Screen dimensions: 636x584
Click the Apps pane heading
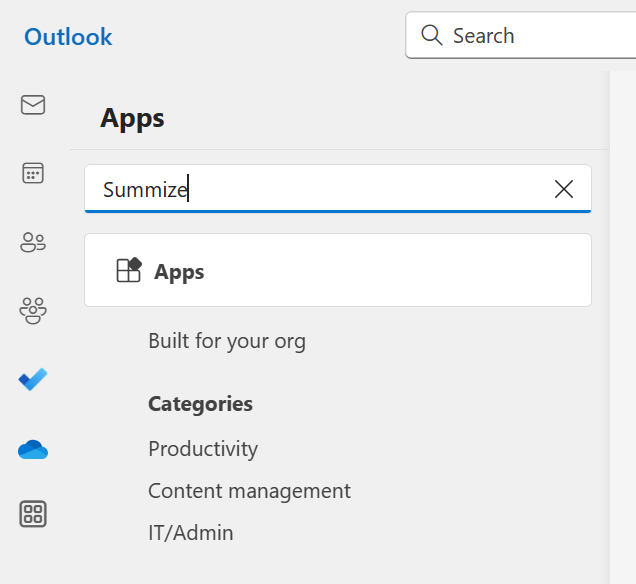132,118
